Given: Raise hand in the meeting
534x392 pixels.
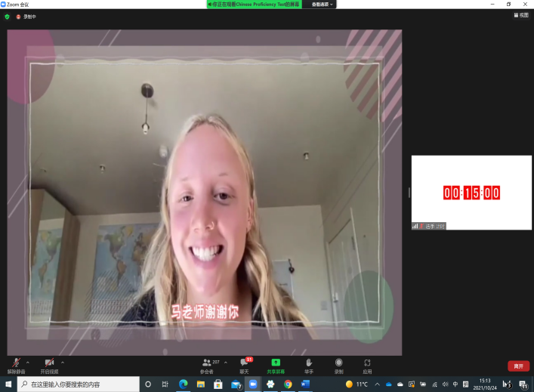Looking at the screenshot, I should [308, 364].
